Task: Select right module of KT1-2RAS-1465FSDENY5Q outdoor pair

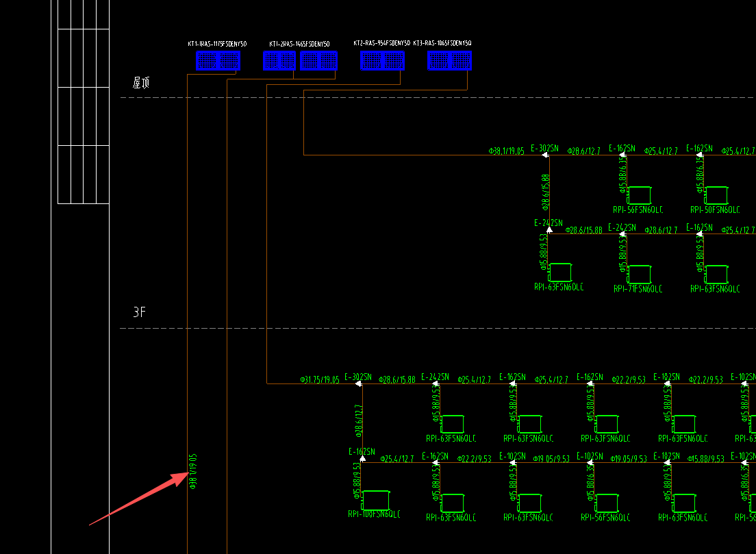Action: pos(318,61)
